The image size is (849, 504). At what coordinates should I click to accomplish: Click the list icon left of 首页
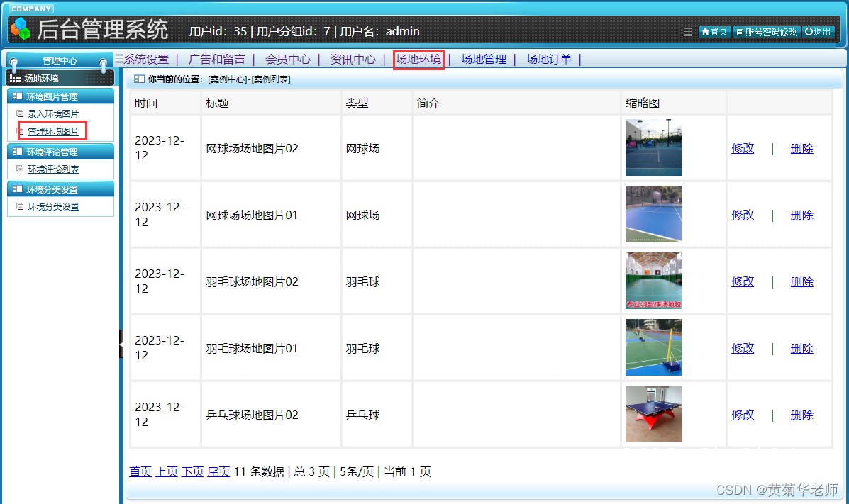(x=688, y=32)
